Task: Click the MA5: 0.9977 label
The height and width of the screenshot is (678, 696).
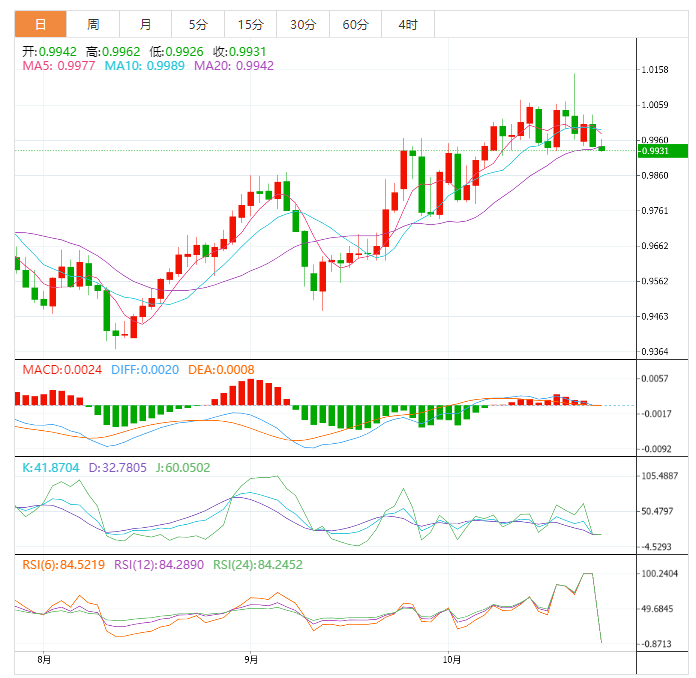Action: click(x=59, y=66)
